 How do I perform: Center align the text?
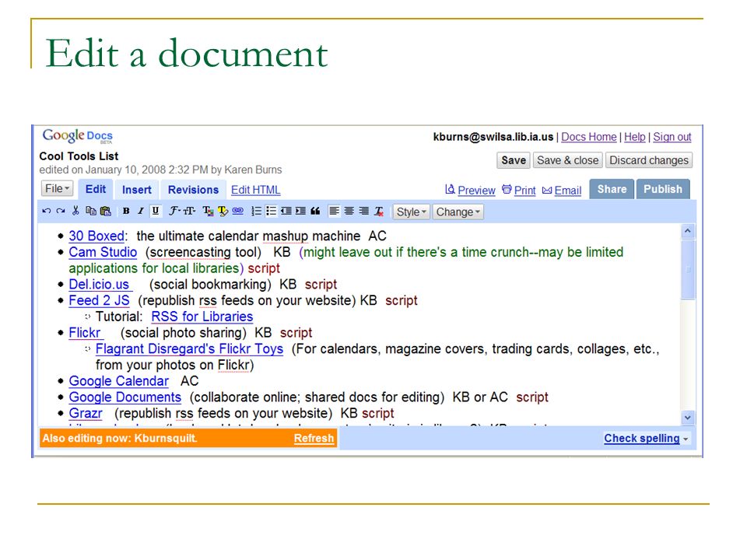pos(349,211)
